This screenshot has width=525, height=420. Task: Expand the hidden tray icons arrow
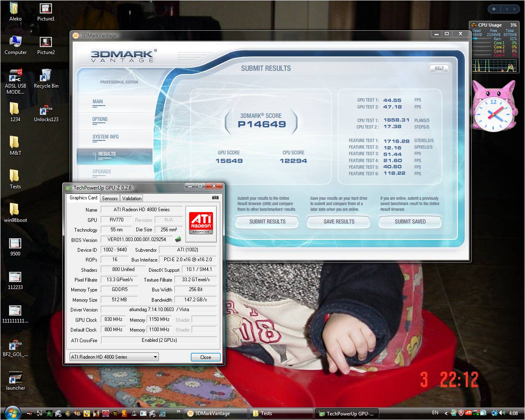coord(446,413)
